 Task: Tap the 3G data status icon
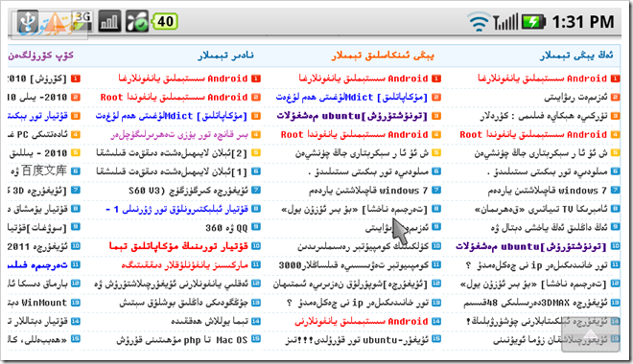tap(82, 20)
